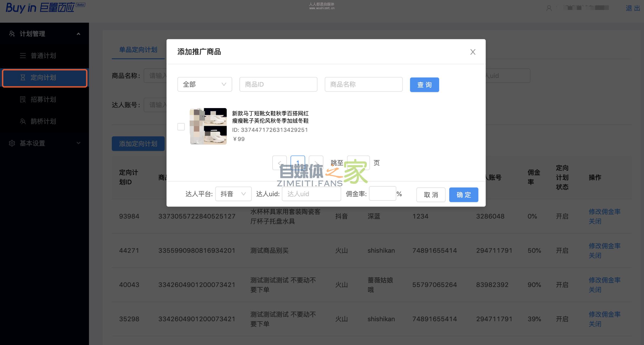
Task: Click the 商品ID input field
Action: [278, 84]
